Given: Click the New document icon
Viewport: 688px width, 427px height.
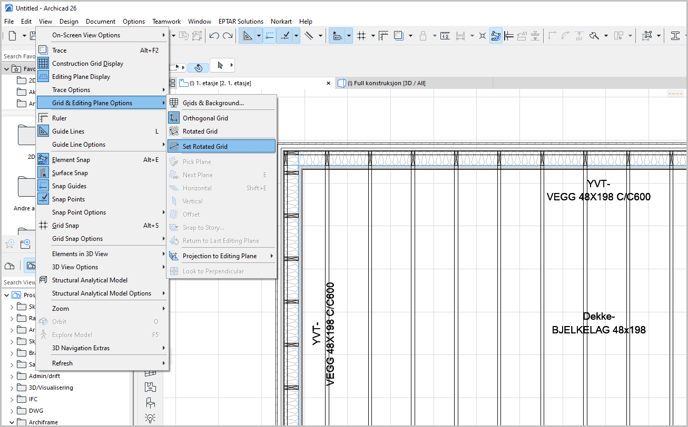Looking at the screenshot, I should pyautogui.click(x=12, y=36).
